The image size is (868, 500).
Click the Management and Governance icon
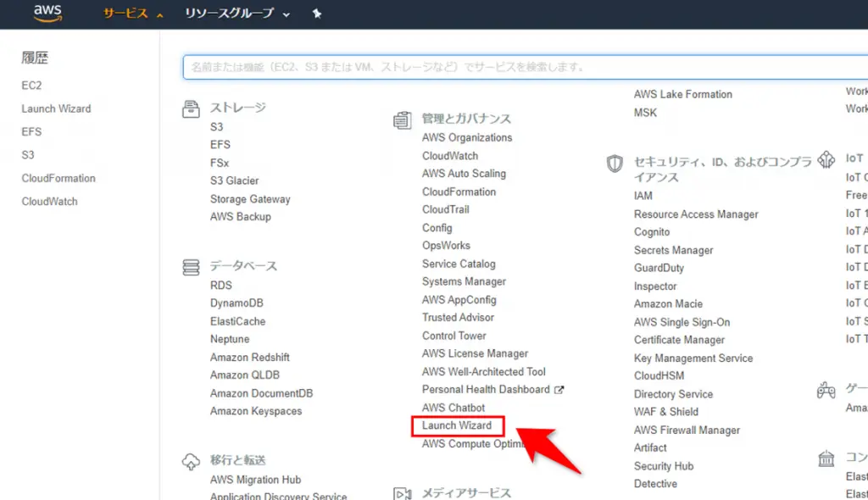403,120
